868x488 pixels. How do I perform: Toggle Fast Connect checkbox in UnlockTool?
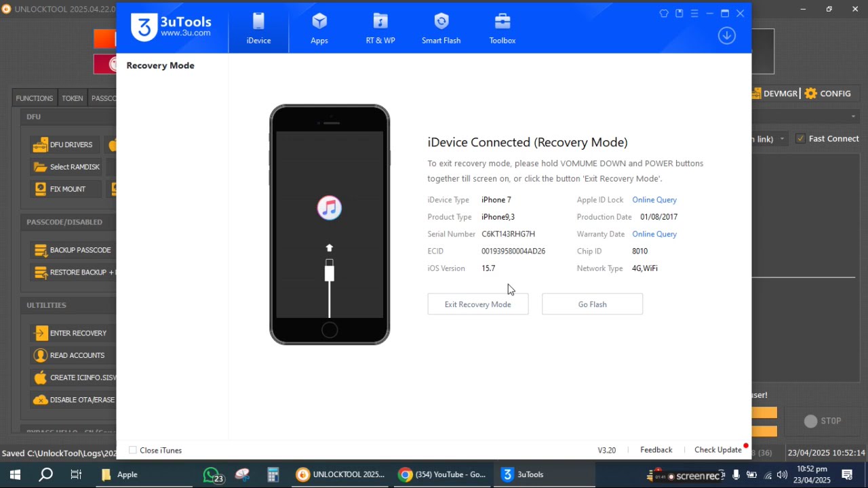(x=800, y=138)
